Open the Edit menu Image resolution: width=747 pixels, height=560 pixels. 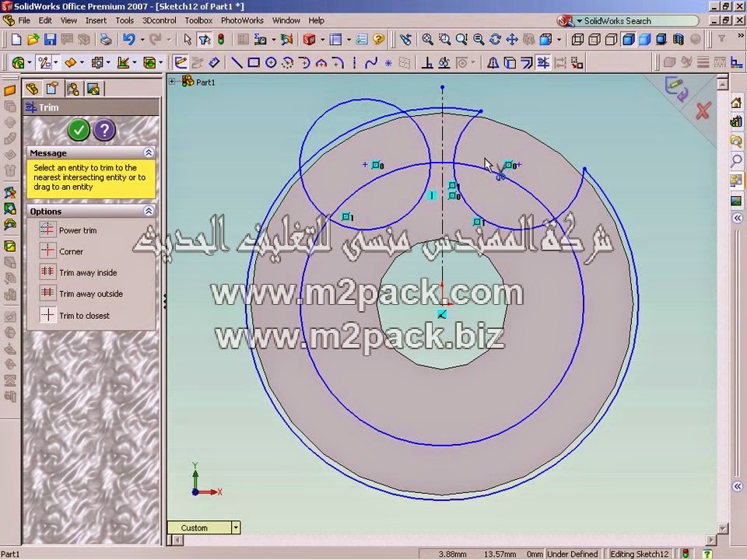45,20
